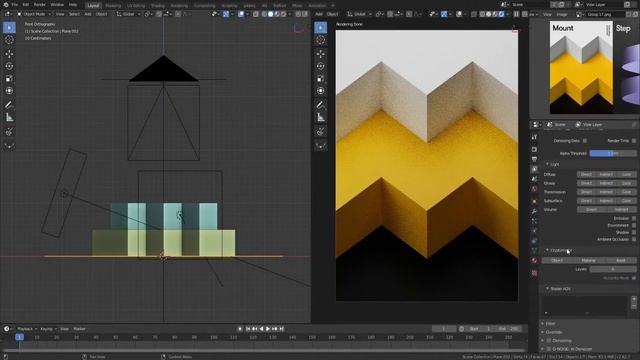
Task: Select the Rotate tool in right viewport
Action: (321, 66)
